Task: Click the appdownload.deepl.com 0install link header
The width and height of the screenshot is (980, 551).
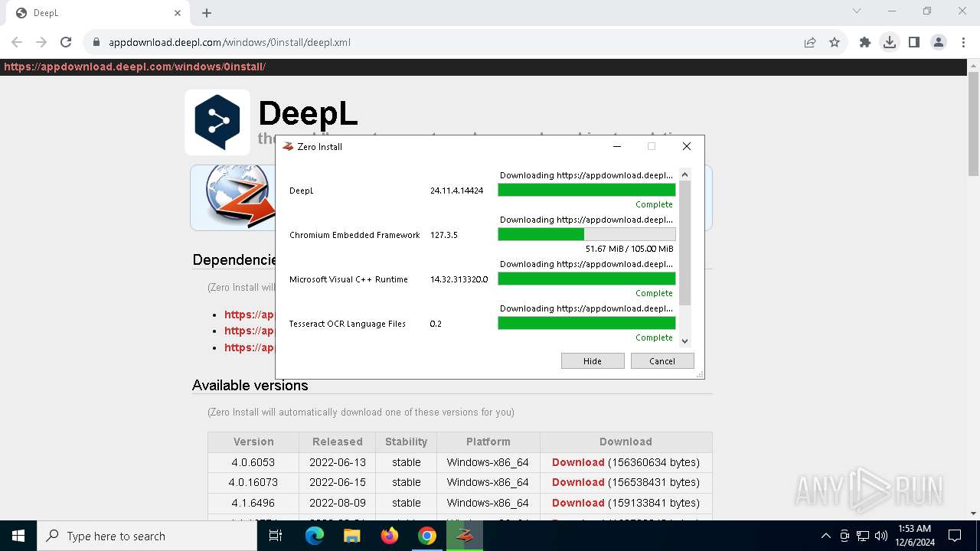Action: (x=135, y=67)
